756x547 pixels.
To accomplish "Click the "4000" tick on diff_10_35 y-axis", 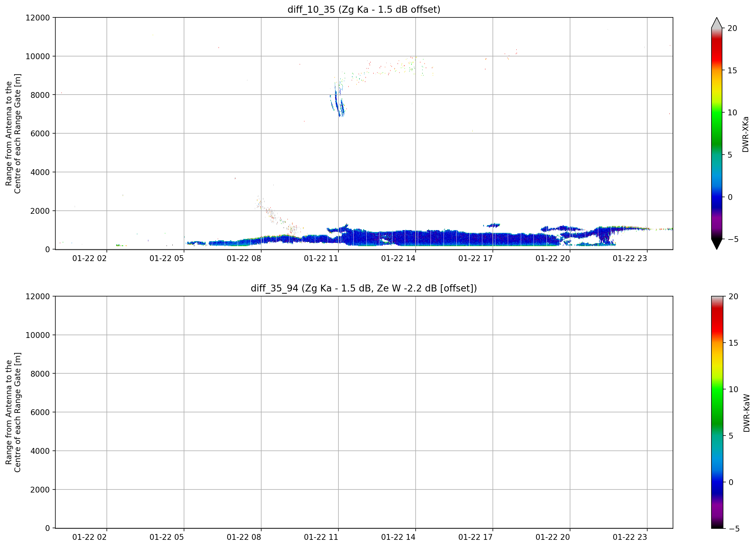I will click(x=40, y=172).
